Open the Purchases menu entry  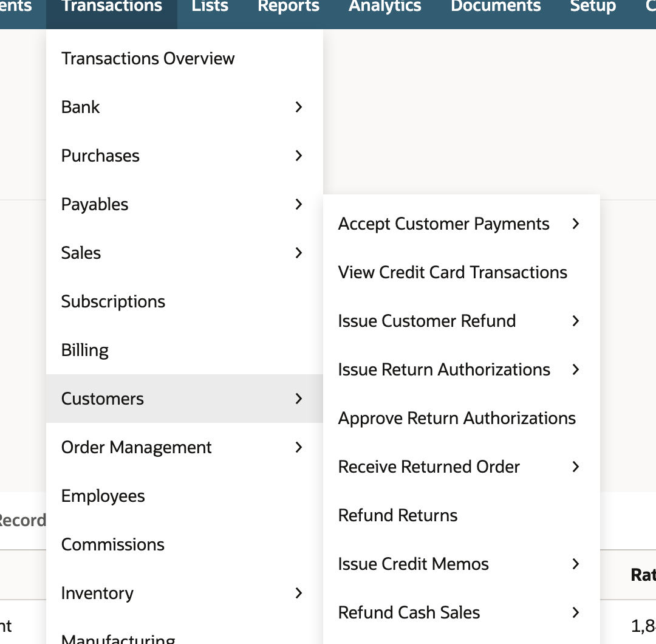[x=185, y=156]
